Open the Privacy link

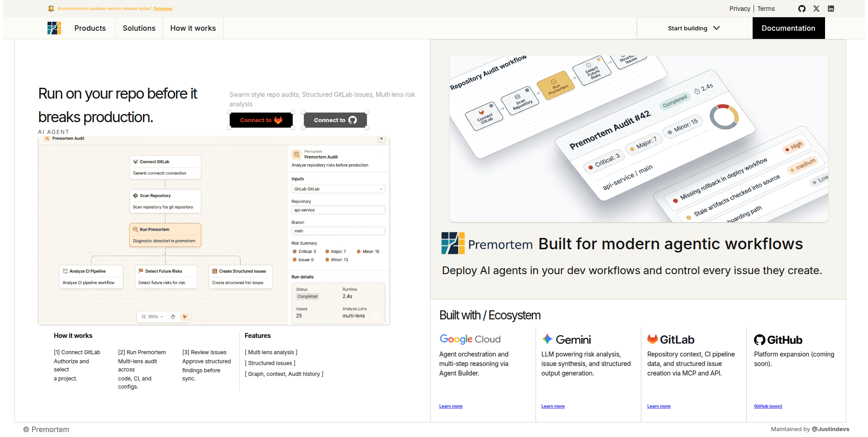(740, 9)
